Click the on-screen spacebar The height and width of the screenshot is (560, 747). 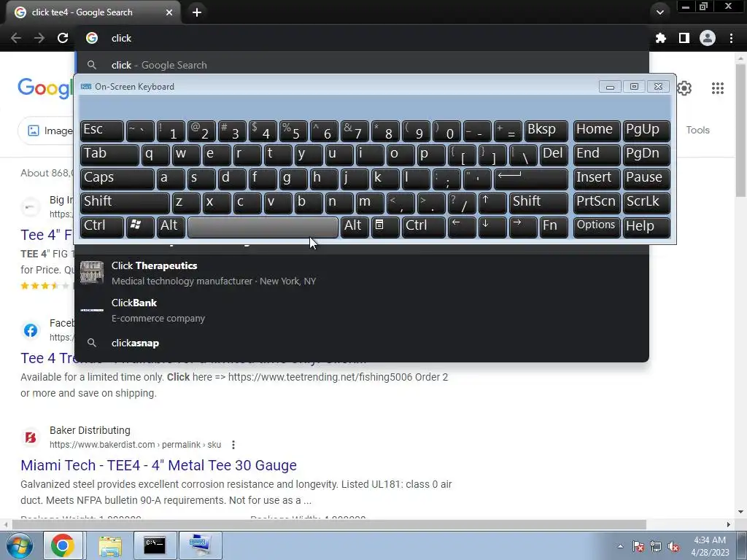coord(263,227)
